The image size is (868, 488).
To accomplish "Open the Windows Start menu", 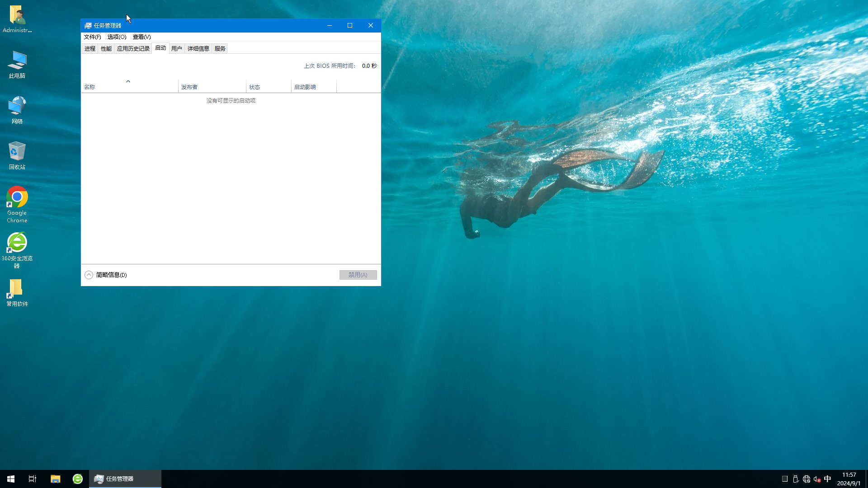I will pos(11,479).
